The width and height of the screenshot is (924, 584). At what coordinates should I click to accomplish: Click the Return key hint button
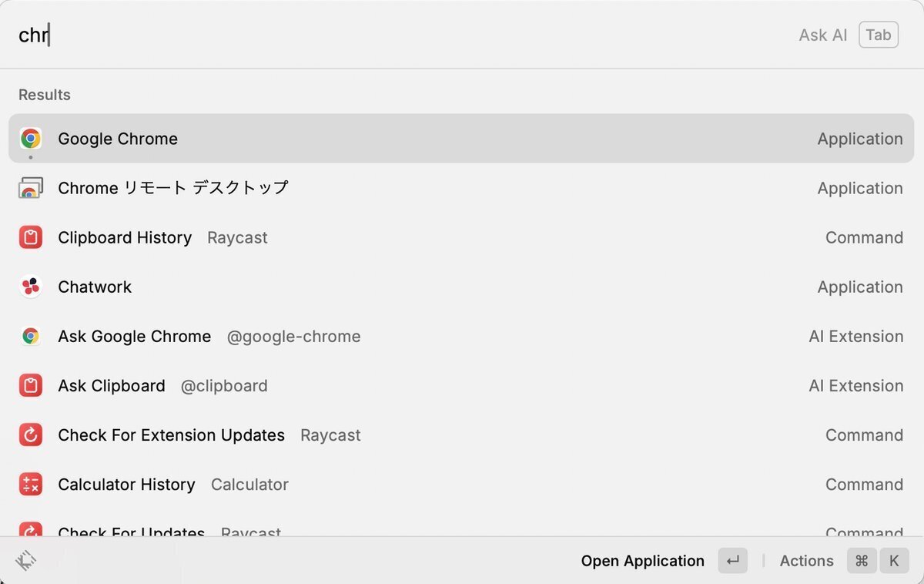732,561
